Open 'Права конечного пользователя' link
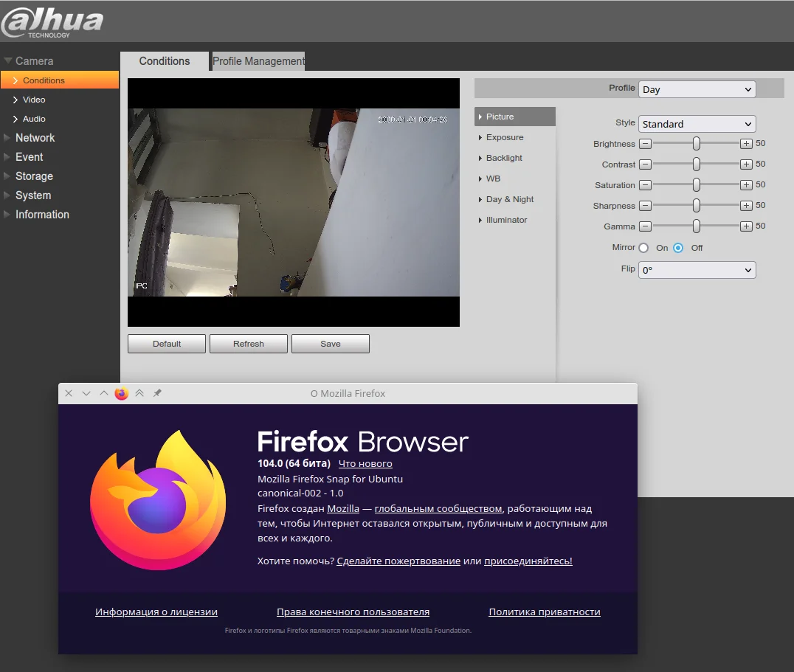Viewport: 794px width, 672px height. click(353, 612)
